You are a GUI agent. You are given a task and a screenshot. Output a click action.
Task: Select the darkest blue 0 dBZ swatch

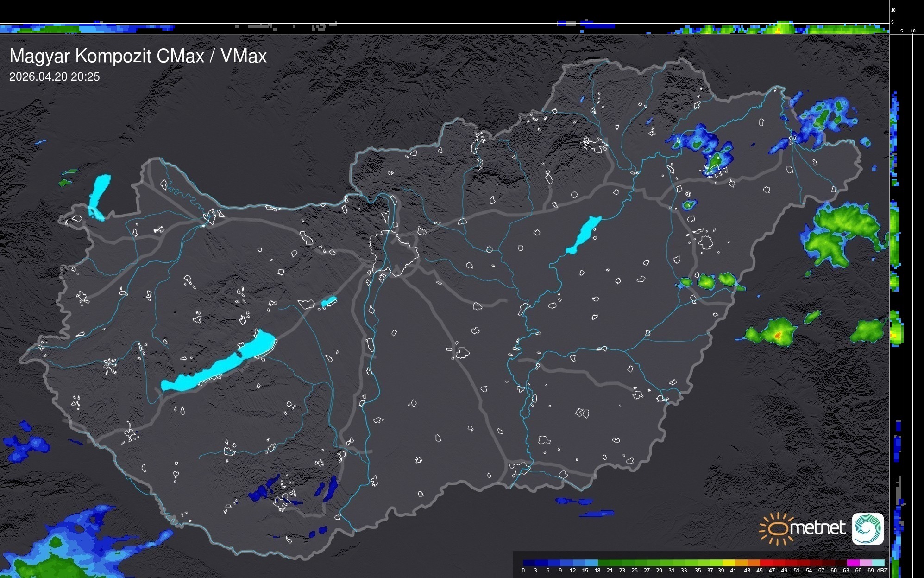[528, 563]
